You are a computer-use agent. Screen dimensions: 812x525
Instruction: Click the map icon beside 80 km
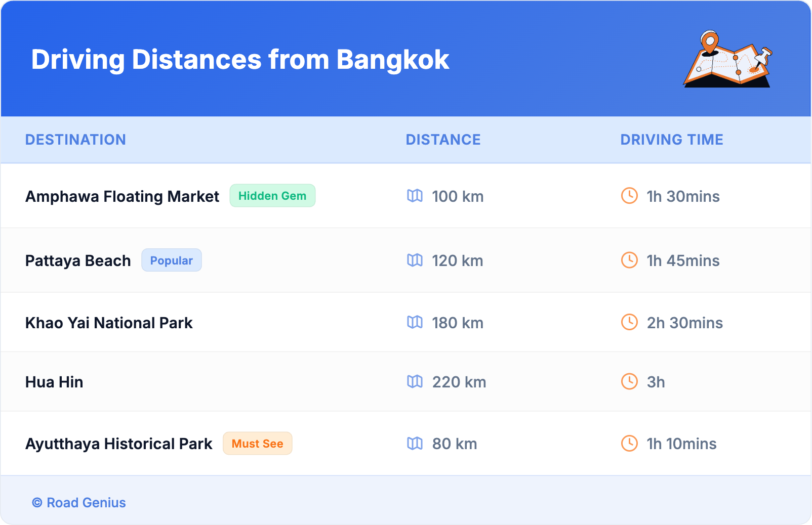tap(415, 444)
